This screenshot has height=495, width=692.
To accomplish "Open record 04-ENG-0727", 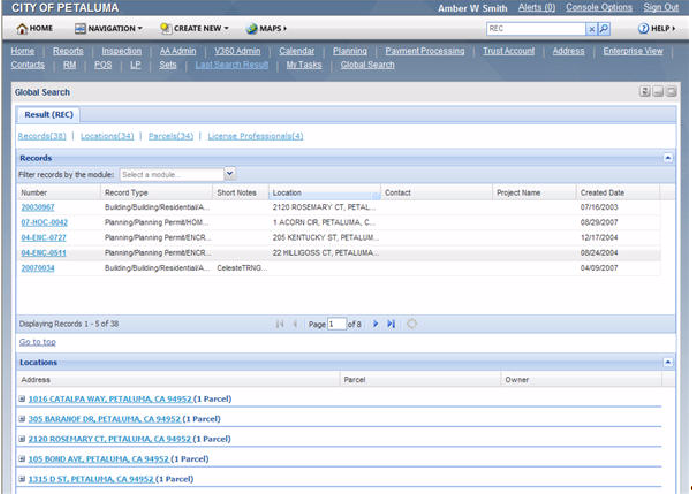I will pos(45,238).
